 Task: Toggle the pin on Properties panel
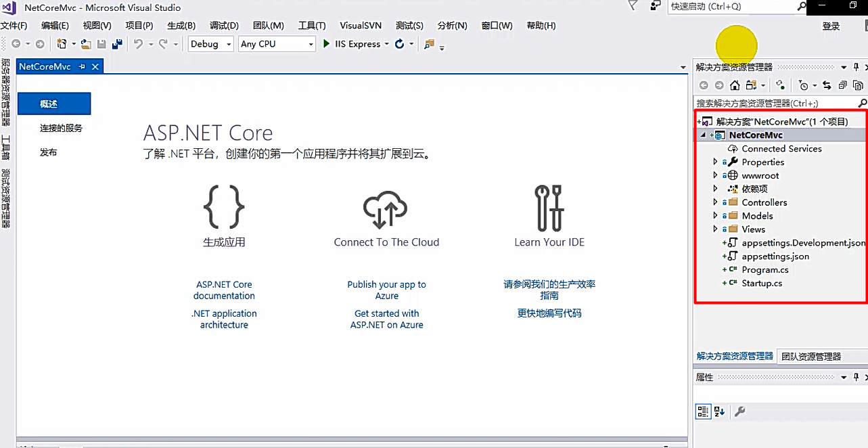(x=856, y=377)
